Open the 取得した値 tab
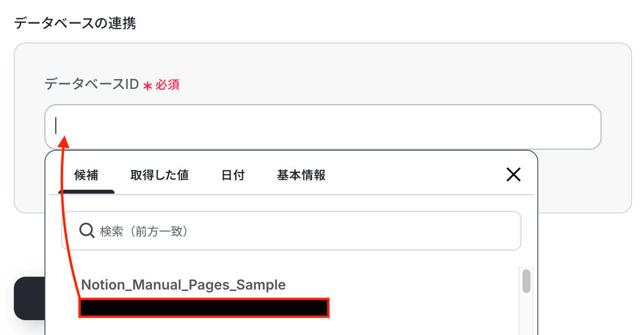The height and width of the screenshot is (335, 644). pos(160,175)
